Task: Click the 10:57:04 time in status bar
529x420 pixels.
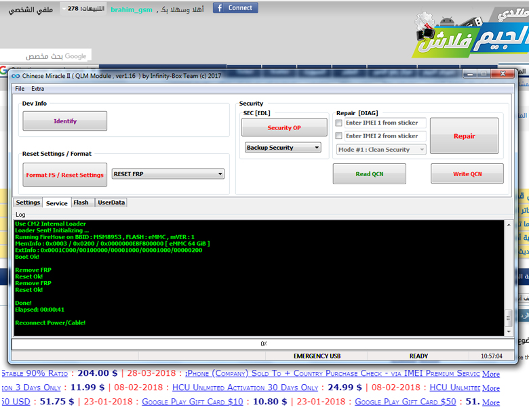Action: [491, 356]
